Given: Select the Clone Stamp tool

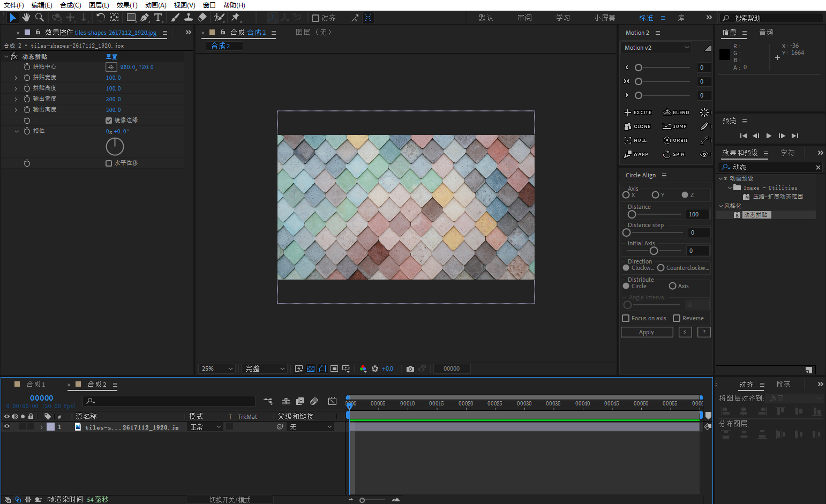Looking at the screenshot, I should 189,18.
